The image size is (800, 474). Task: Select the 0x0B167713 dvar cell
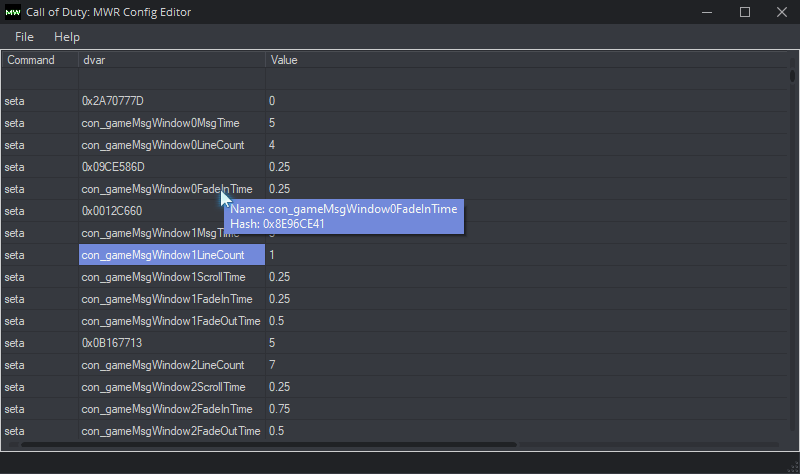(172, 343)
